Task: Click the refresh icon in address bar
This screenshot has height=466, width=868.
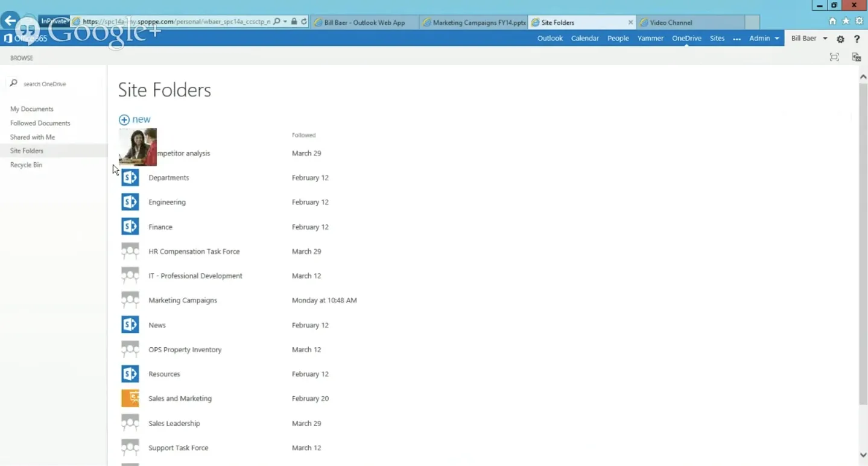Action: point(304,22)
